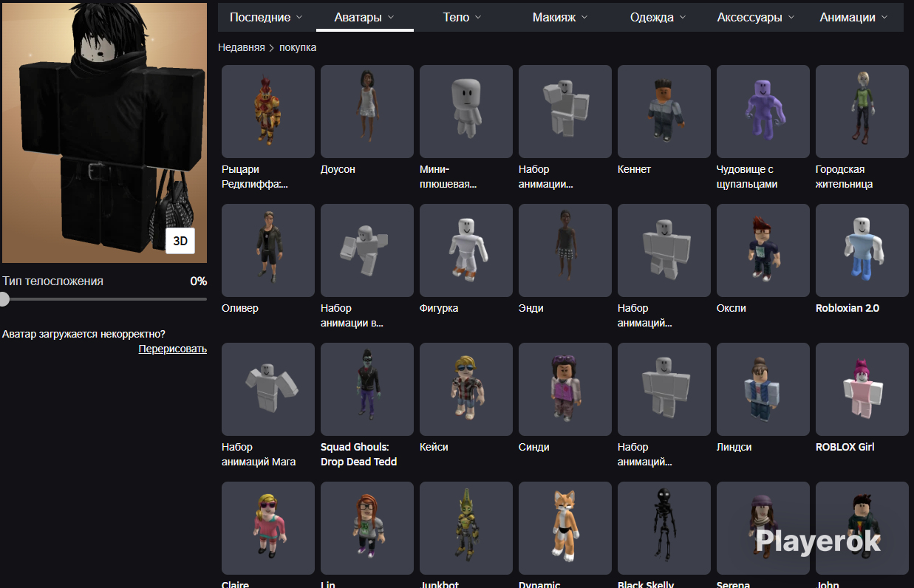Viewport: 914px width, 588px height.
Task: Pick the Набор анимаций Мага thumbnail
Action: 268,389
